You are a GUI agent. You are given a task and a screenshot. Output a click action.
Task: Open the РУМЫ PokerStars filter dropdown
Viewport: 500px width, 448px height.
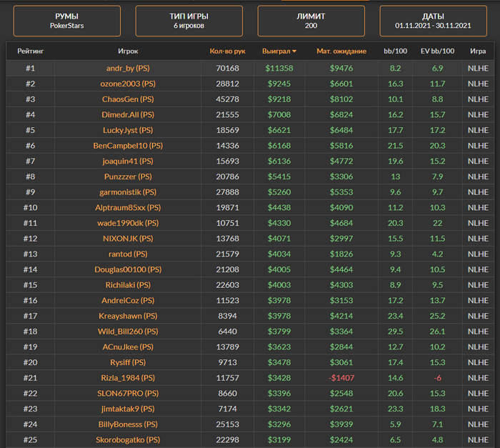pyautogui.click(x=67, y=21)
